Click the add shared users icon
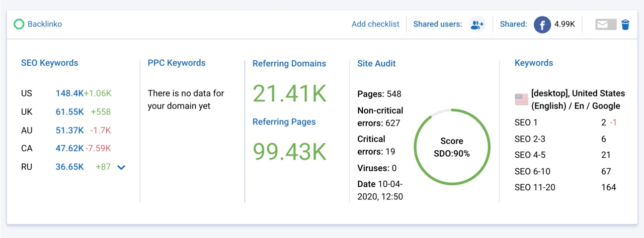This screenshot has width=644, height=238. [476, 24]
